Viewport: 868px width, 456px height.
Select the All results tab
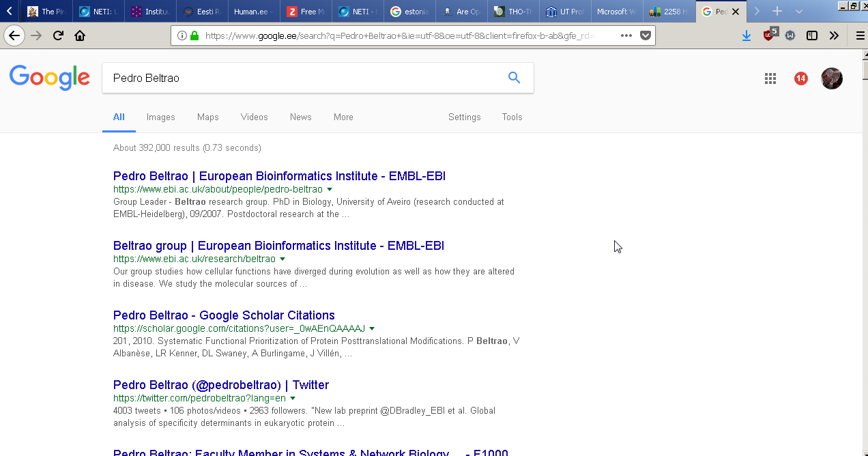coord(119,117)
